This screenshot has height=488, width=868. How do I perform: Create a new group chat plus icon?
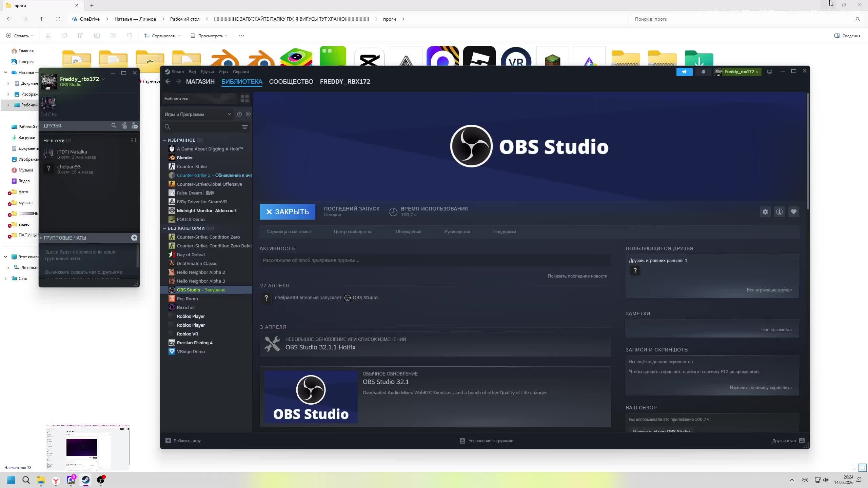pos(134,238)
